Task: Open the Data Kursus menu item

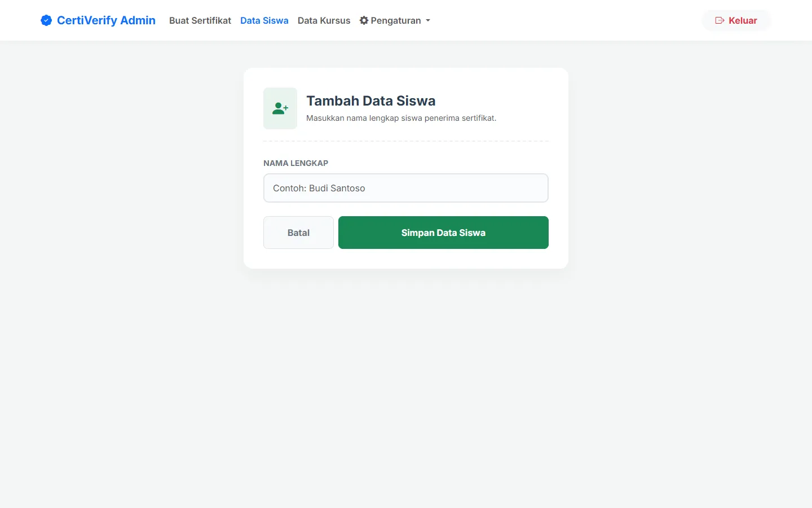Action: [324, 20]
